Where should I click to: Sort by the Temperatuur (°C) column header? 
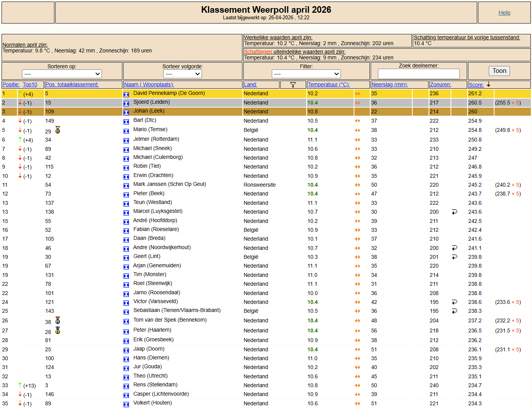tap(328, 85)
